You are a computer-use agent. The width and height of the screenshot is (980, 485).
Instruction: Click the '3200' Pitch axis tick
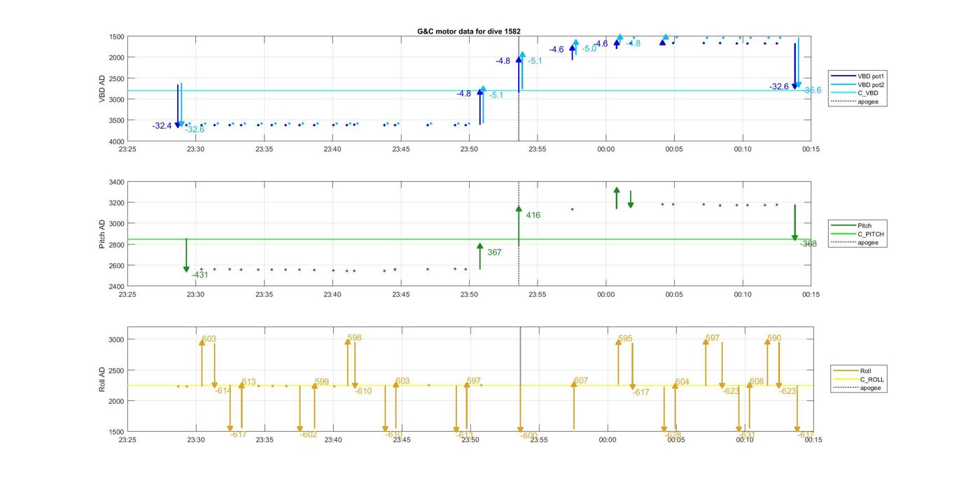click(x=117, y=203)
